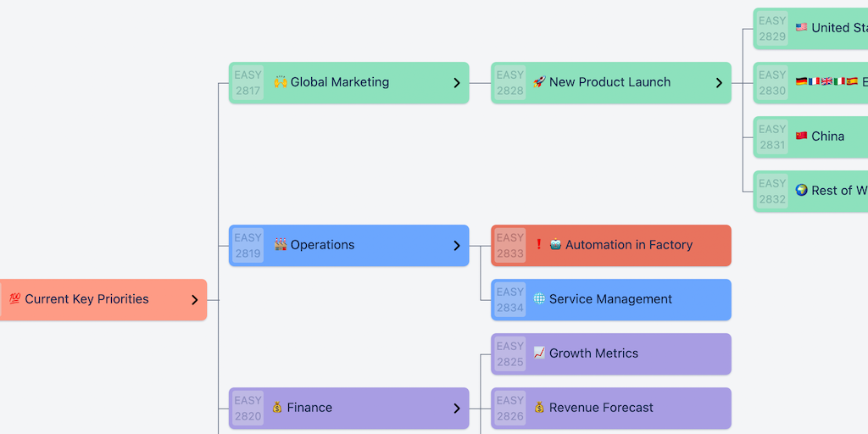Collapse Current Key Priorities root chevron
This screenshot has width=868, height=434.
194,300
